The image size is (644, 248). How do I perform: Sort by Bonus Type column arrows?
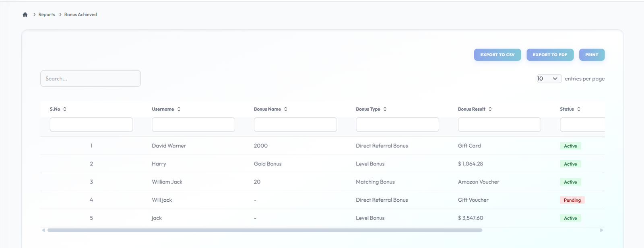coord(385,109)
